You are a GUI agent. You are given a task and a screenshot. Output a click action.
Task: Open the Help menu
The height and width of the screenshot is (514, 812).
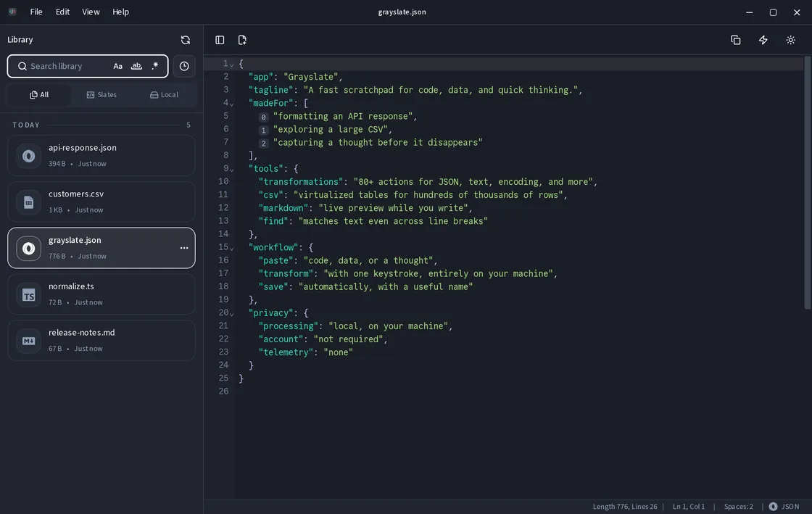[x=120, y=12]
